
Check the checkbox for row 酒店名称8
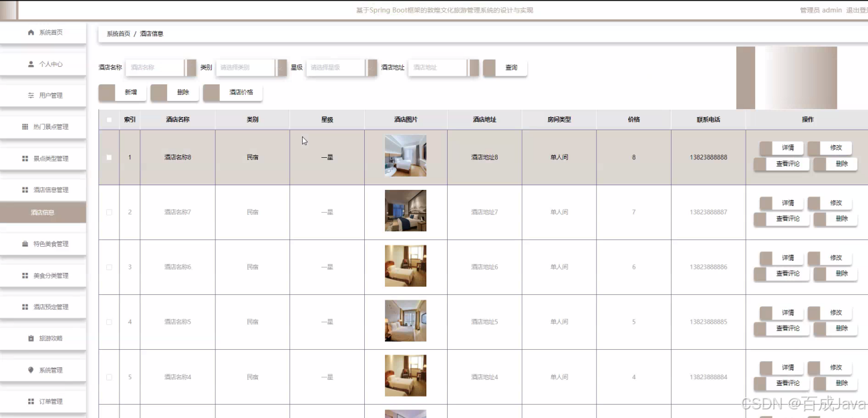(x=109, y=157)
